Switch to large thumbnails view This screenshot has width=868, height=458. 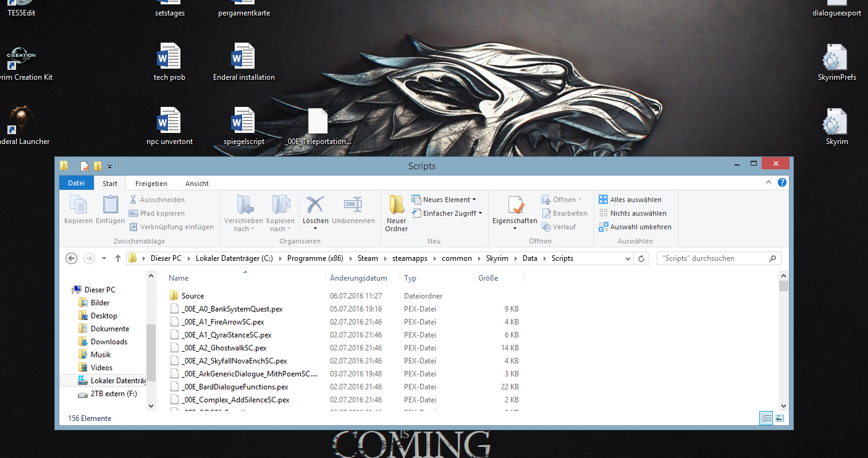pyautogui.click(x=780, y=418)
